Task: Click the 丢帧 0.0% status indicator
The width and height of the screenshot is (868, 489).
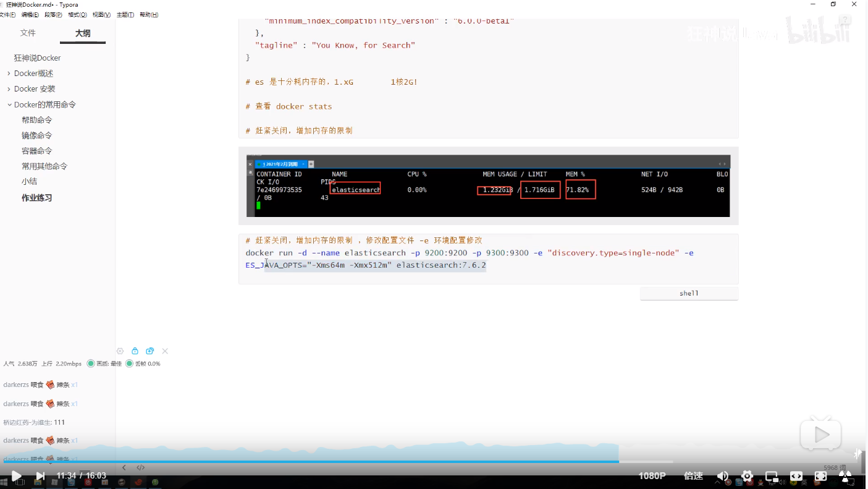Action: [x=143, y=364]
